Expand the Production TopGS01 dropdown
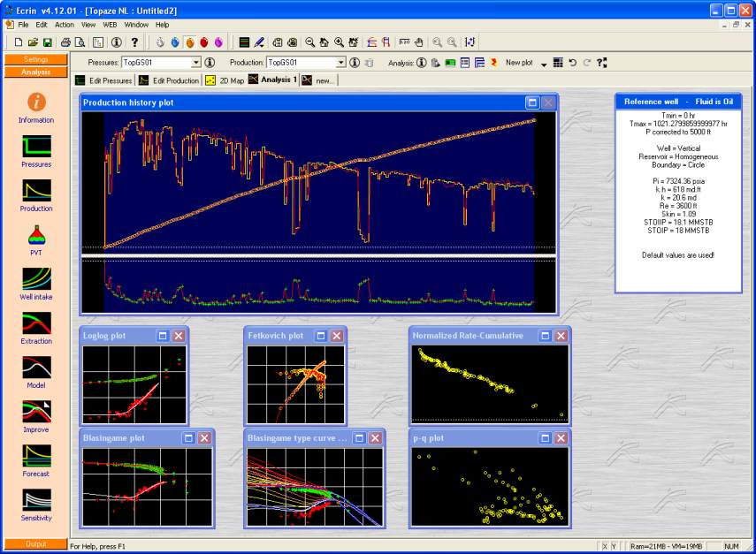This screenshot has height=554, width=756. point(340,63)
